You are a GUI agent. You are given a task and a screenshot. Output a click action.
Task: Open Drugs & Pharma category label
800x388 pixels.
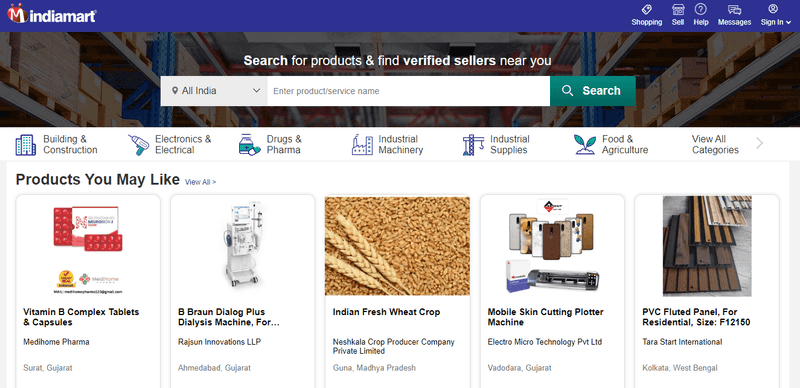(284, 144)
